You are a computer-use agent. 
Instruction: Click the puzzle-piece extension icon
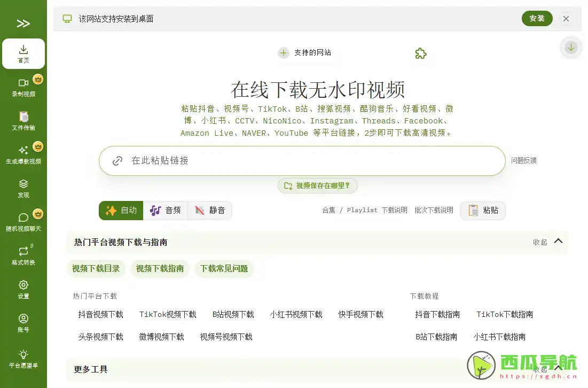421,53
